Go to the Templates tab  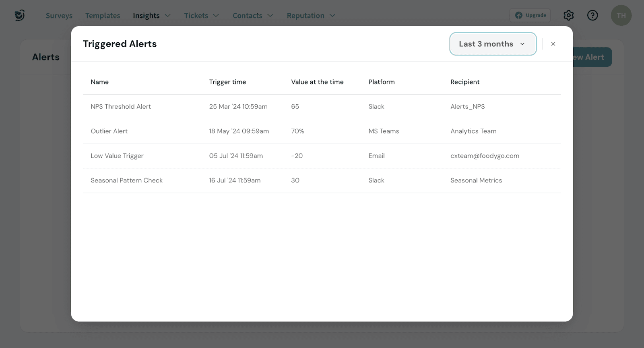(103, 16)
